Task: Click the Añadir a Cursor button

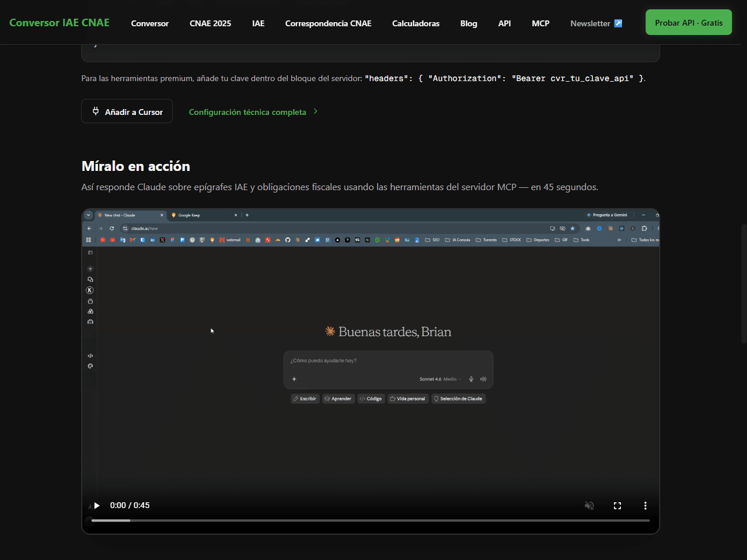Action: click(127, 111)
